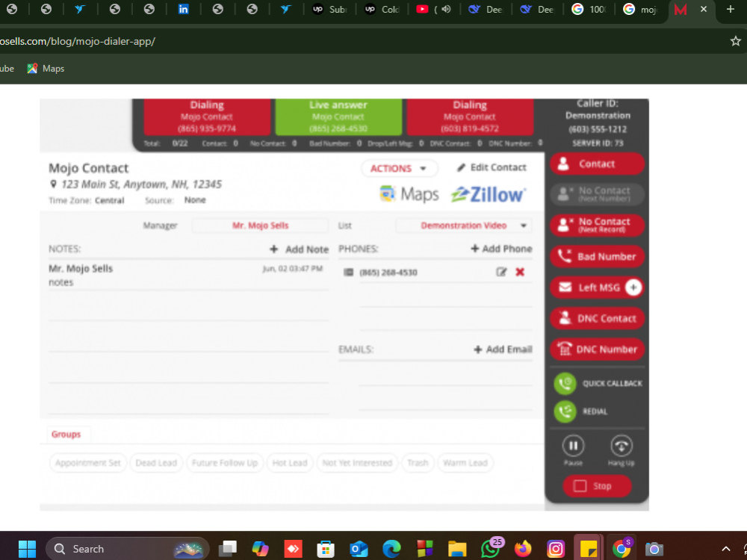
Task: Open a new browser tab
Action: (x=731, y=10)
